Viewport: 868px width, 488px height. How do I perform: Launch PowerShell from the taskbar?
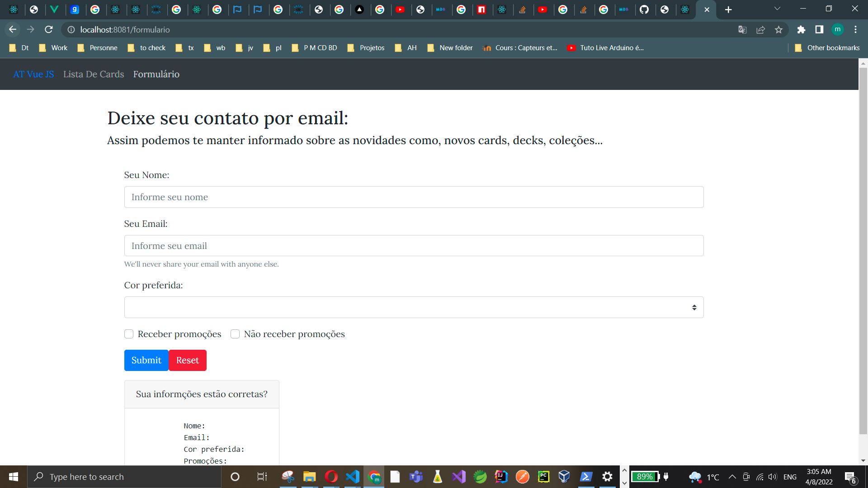[586, 476]
